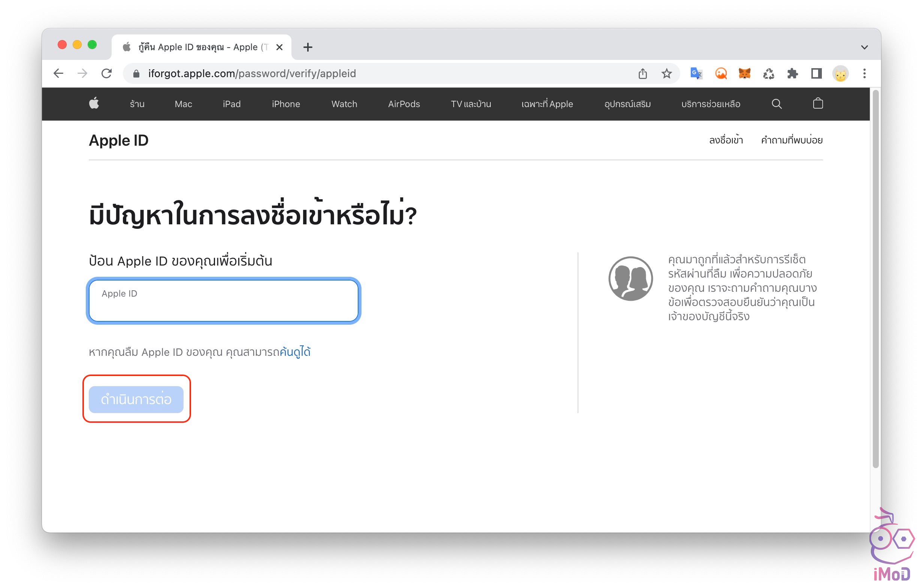Open the Chrome profile avatar menu

(840, 74)
